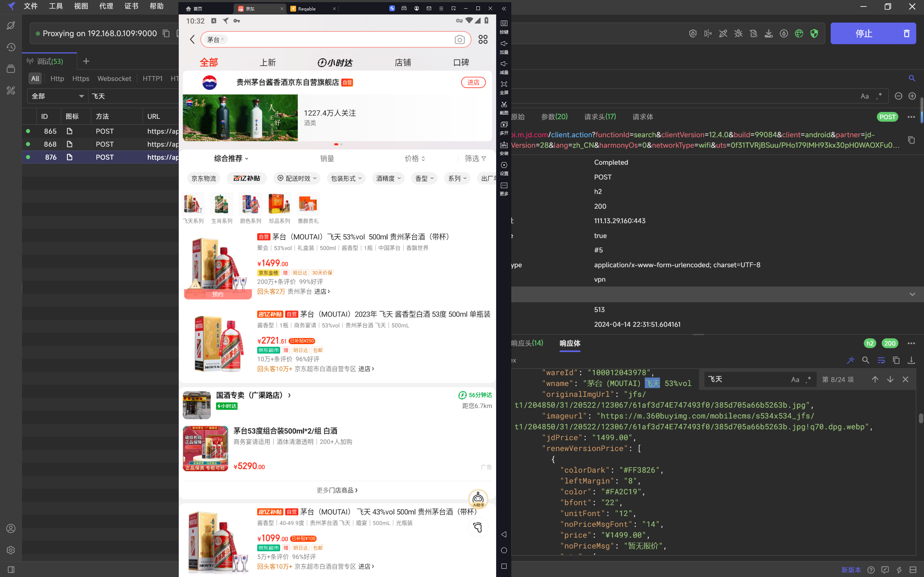Toggle the Https protocol filter
Viewport: 924px width, 577px height.
tap(81, 78)
